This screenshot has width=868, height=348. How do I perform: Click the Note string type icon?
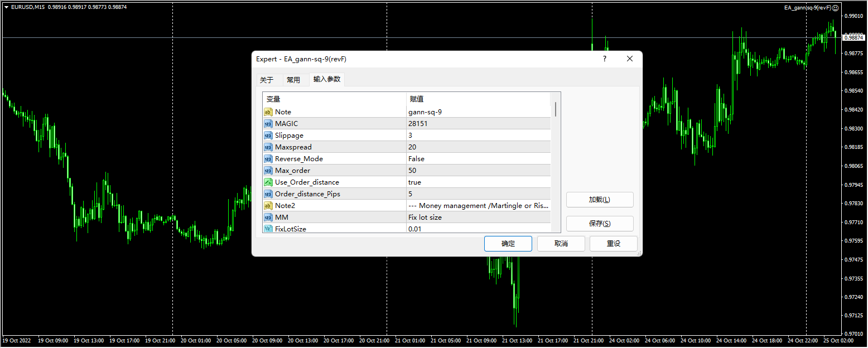click(268, 112)
